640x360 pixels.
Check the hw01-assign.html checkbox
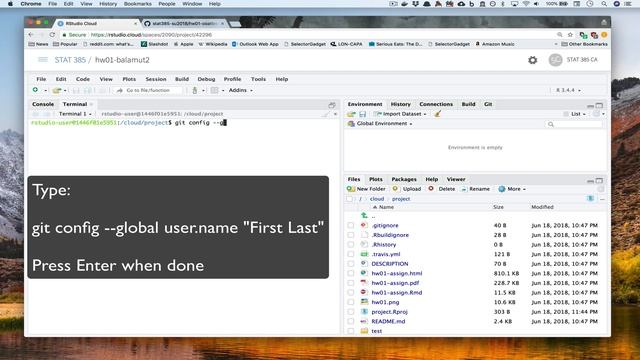351,273
